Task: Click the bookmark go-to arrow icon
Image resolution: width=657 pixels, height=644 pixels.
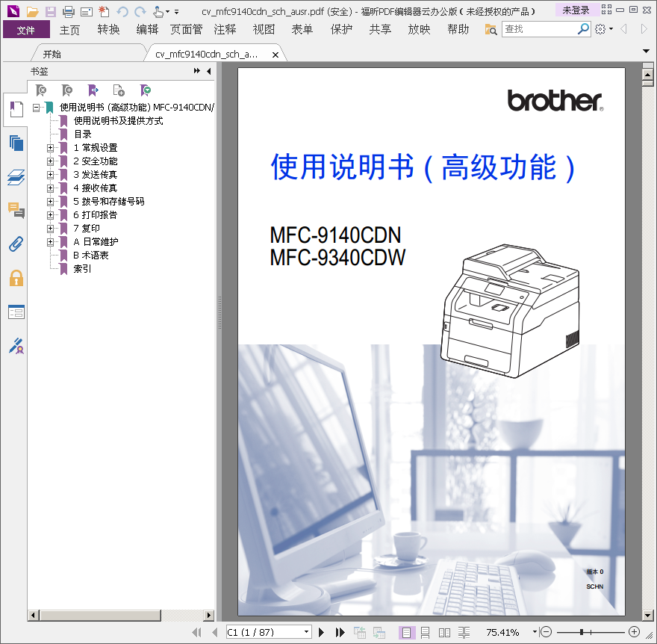Action: (93, 90)
